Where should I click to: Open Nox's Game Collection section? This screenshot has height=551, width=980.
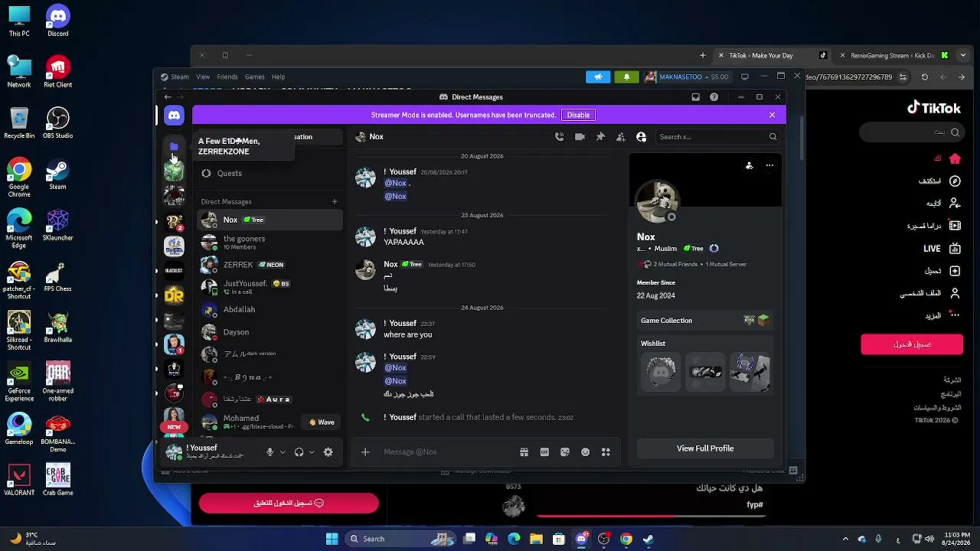705,321
